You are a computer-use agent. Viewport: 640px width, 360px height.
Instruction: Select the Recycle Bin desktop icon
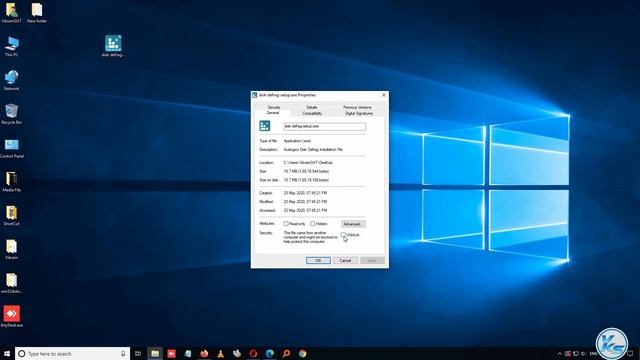(x=11, y=113)
